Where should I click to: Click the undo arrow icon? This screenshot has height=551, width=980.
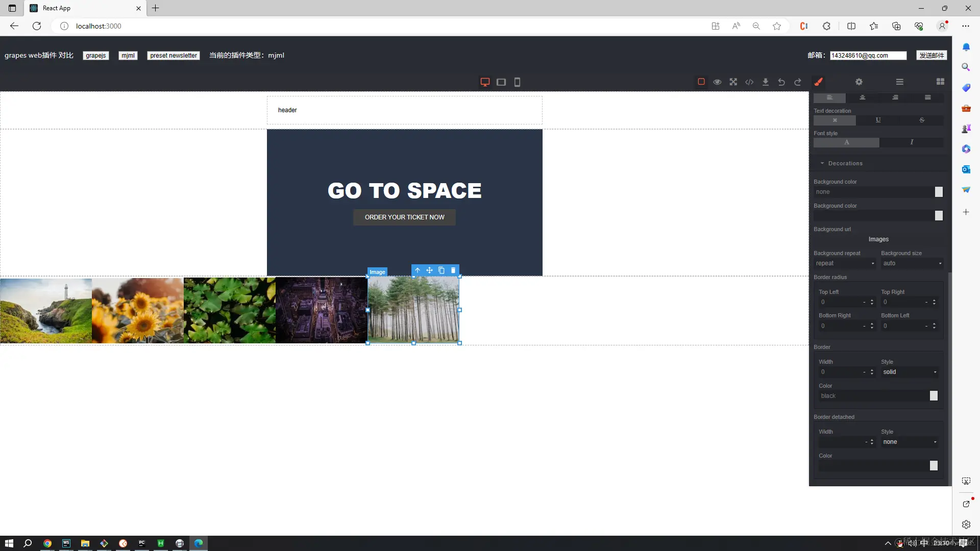[x=781, y=82]
